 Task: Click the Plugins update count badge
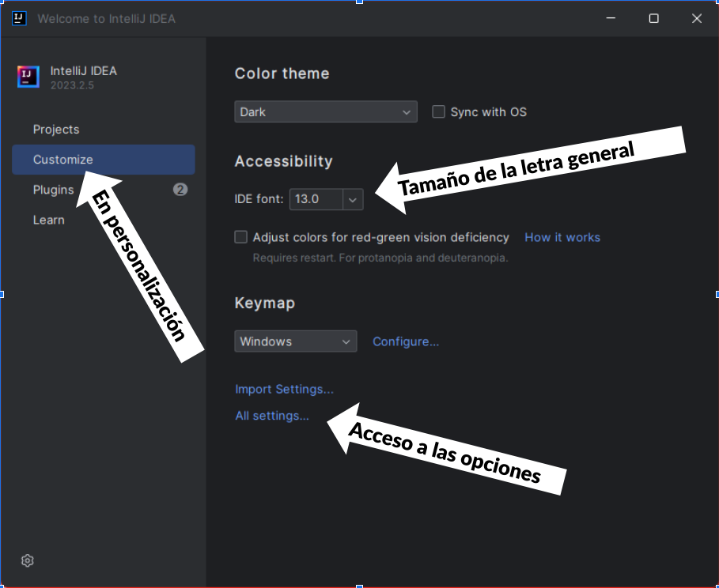(x=180, y=190)
